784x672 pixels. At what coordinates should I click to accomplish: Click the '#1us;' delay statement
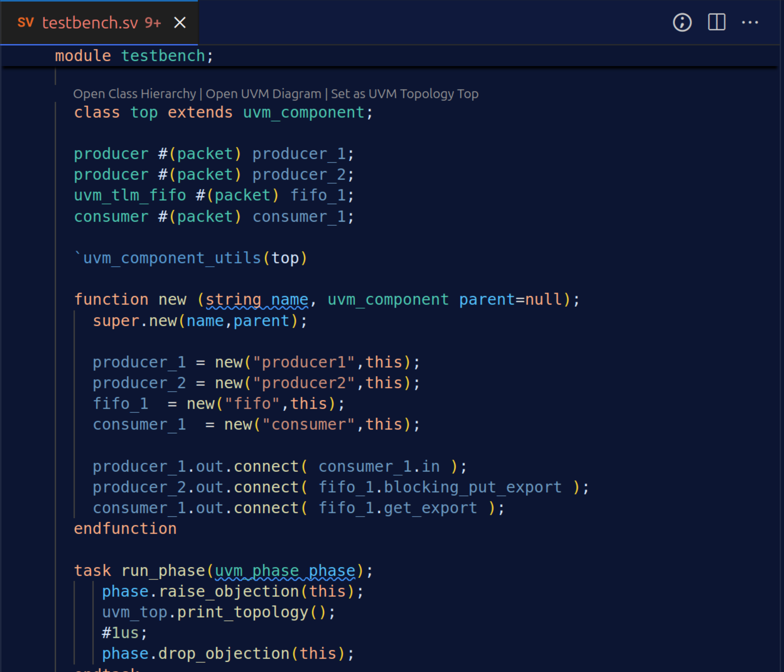tap(125, 633)
